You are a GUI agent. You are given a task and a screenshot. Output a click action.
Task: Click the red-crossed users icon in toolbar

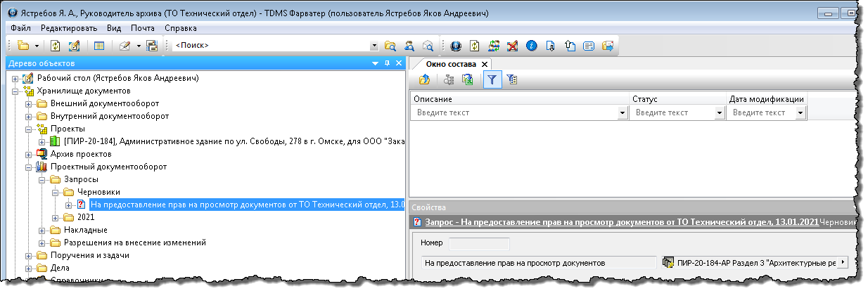pyautogui.click(x=513, y=46)
